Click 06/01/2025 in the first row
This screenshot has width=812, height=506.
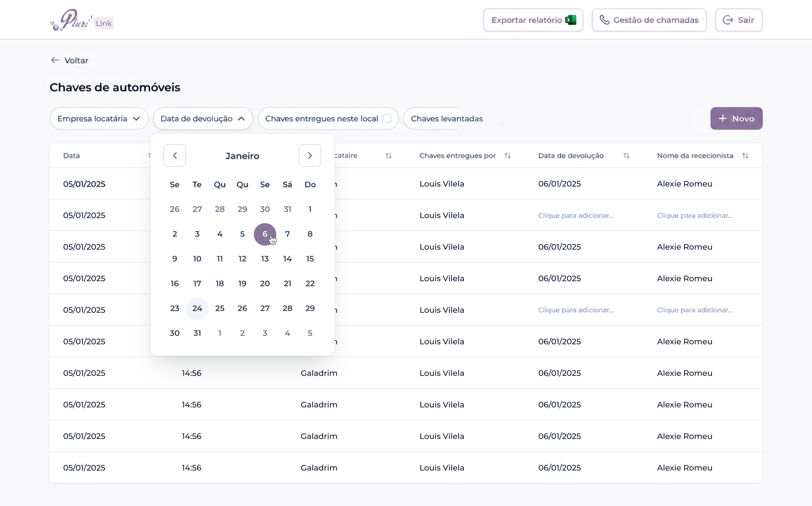tap(560, 184)
